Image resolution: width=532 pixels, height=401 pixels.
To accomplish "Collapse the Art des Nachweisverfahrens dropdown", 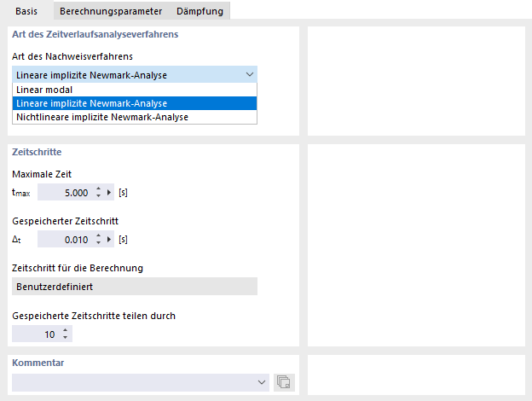I will tap(248, 75).
